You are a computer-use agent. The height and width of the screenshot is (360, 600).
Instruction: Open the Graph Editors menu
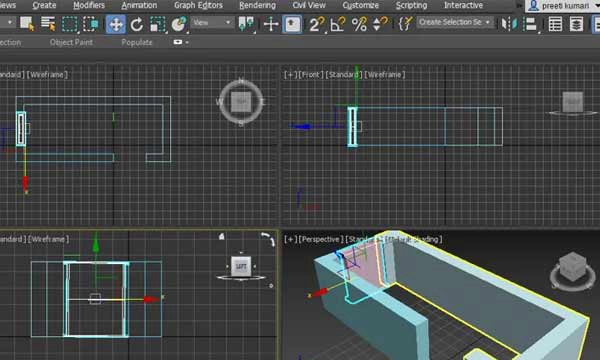point(198,5)
